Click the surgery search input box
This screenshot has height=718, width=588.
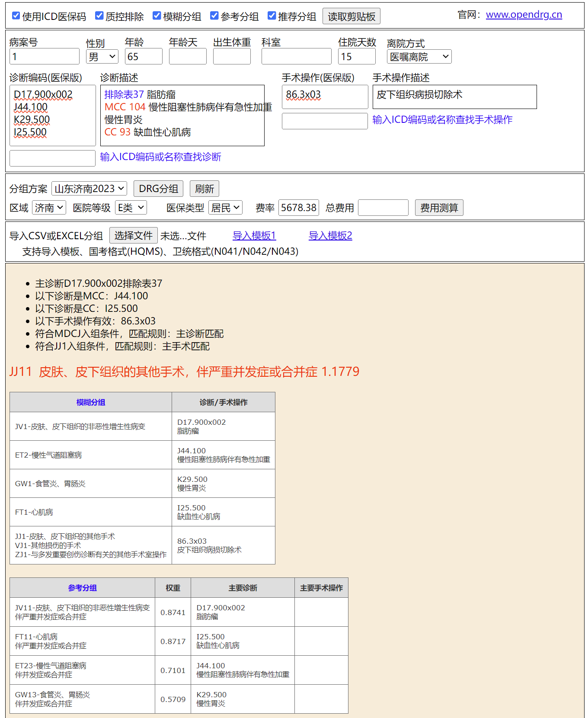325,121
